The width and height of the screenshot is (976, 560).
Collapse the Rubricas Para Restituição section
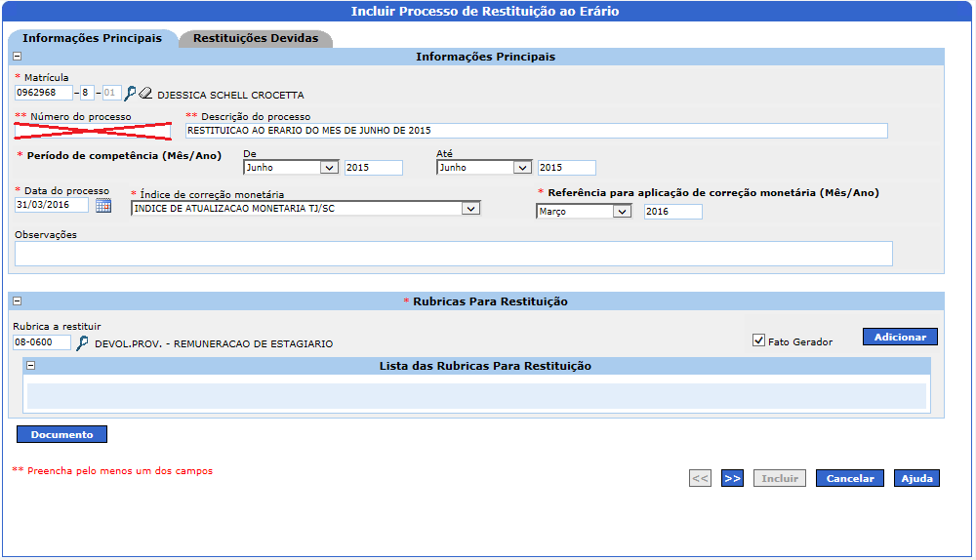coord(17,301)
